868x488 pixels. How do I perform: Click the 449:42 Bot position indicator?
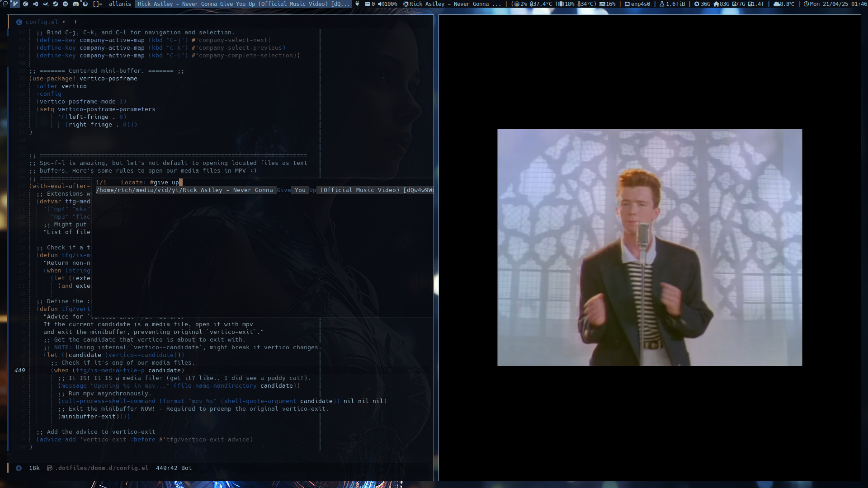click(174, 468)
